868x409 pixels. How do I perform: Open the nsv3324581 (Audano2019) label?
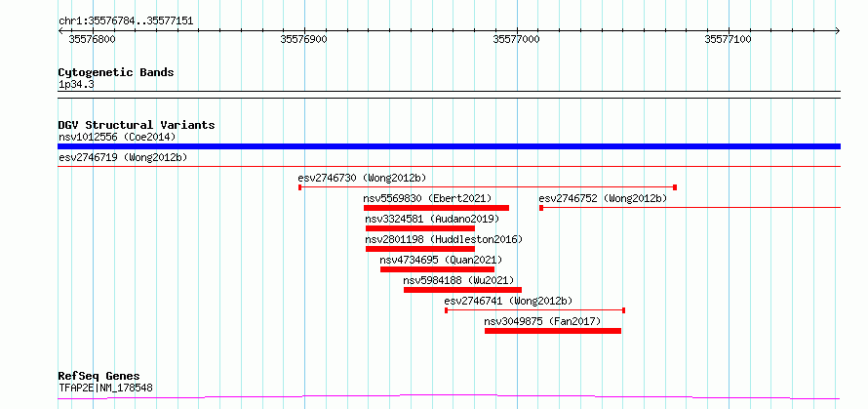[432, 219]
